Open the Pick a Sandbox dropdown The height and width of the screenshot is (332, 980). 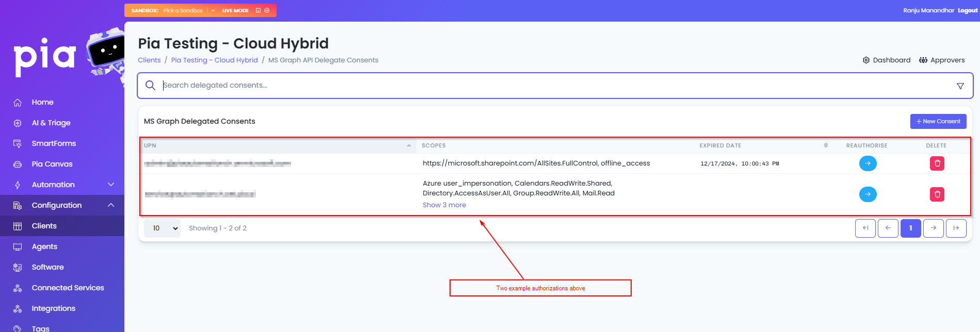[x=189, y=10]
